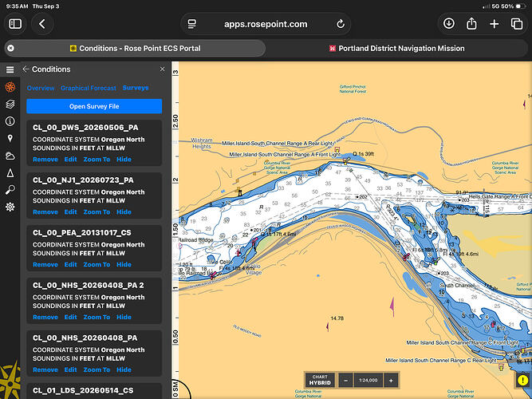Zoom in the chart with plus button
This screenshot has height=399, width=532.
(x=391, y=381)
